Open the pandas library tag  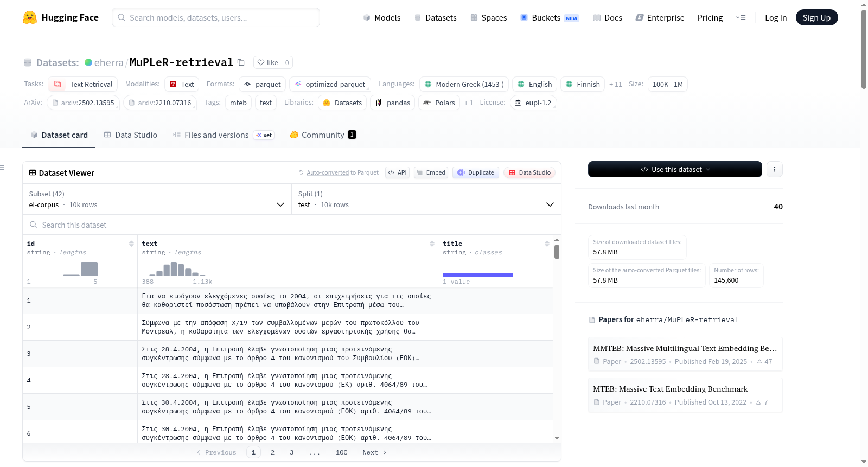(393, 103)
